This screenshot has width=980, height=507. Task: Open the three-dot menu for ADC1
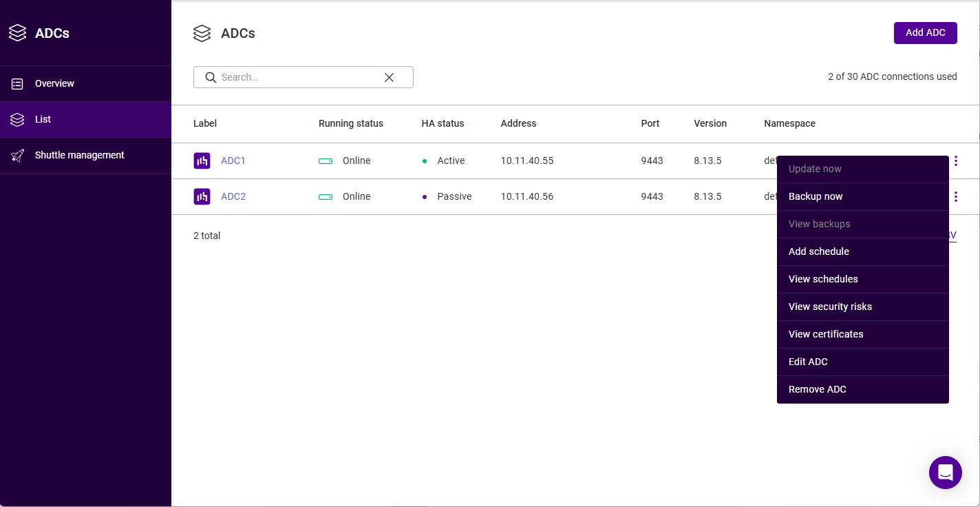[x=955, y=161]
